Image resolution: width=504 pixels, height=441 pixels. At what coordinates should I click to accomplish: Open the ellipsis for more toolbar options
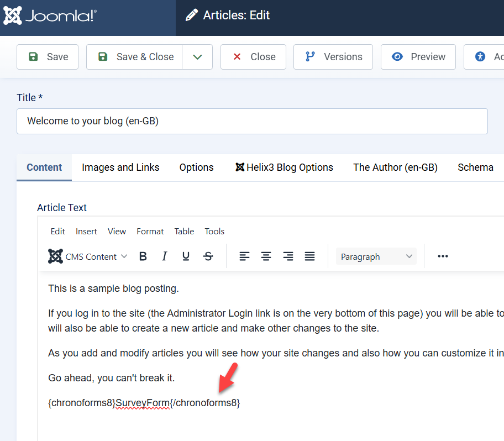[442, 256]
